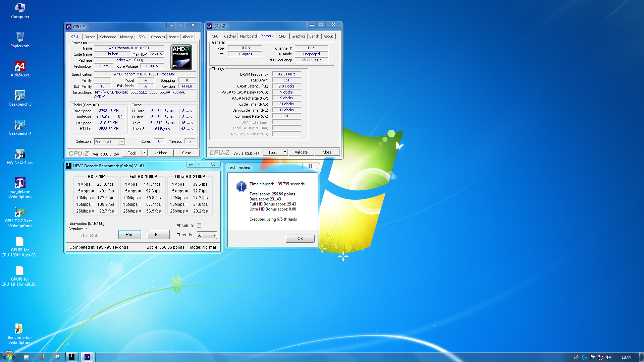Expand Tools dropdown arrow in right CPU-Z
Viewport: 644px width, 362px height.
(x=285, y=152)
